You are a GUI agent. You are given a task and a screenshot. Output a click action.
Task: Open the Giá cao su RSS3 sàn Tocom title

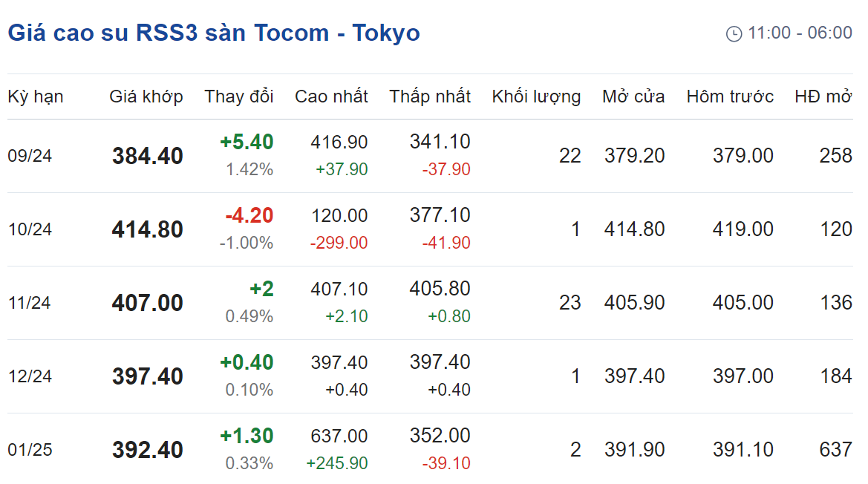(214, 33)
